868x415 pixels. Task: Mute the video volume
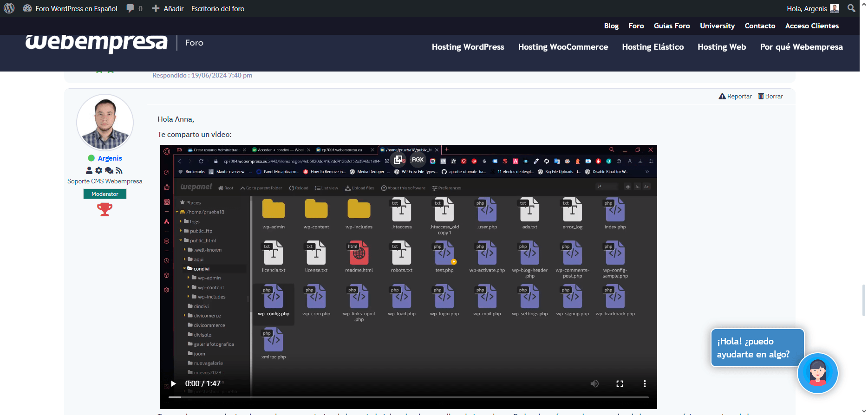[x=594, y=384]
